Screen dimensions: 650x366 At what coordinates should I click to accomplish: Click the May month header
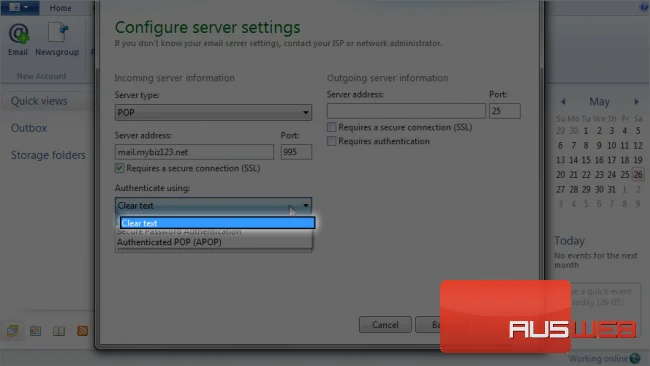(599, 102)
